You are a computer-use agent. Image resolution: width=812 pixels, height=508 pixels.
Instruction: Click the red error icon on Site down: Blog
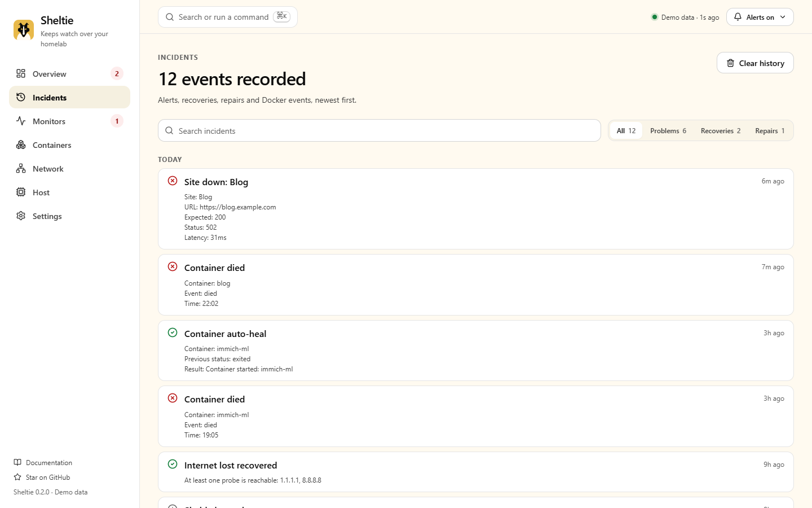click(173, 181)
